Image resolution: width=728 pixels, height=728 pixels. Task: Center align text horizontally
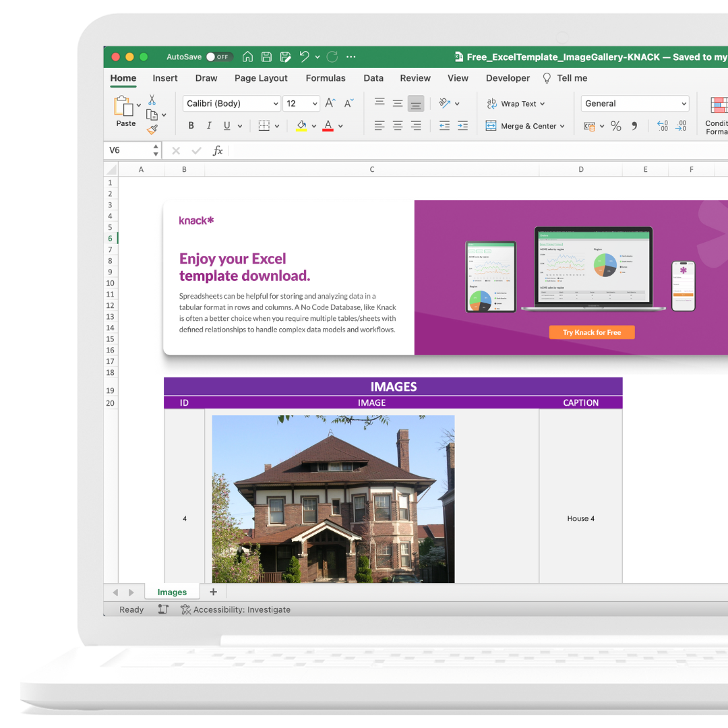point(398,126)
